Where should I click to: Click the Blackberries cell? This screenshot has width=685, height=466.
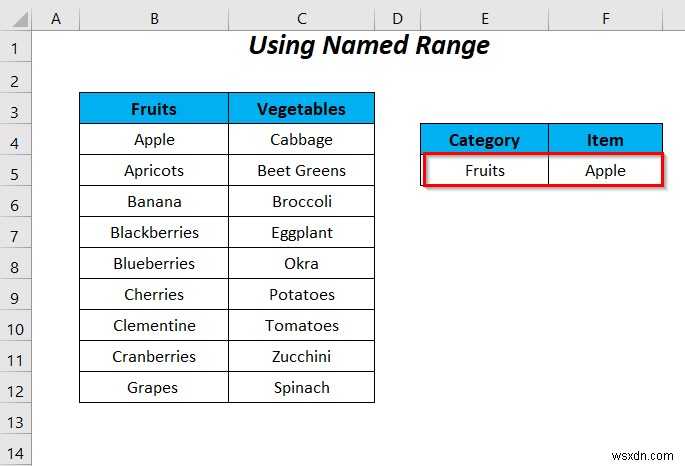[x=154, y=233]
